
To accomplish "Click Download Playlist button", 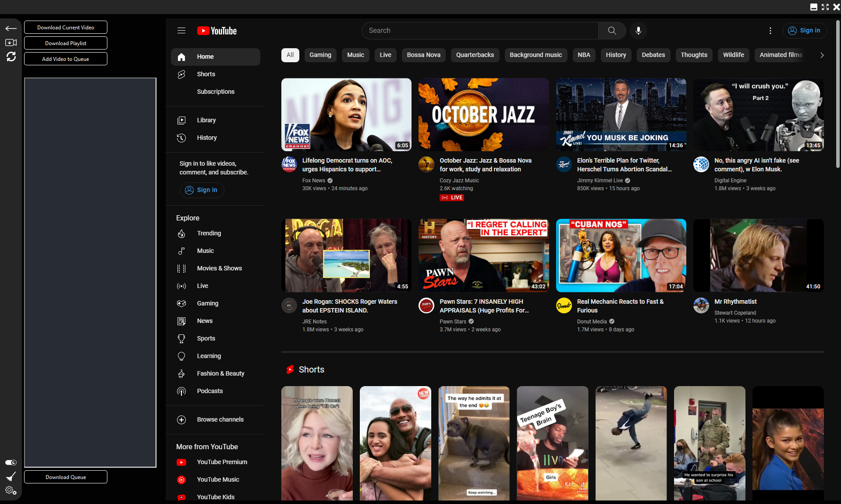I will (66, 43).
